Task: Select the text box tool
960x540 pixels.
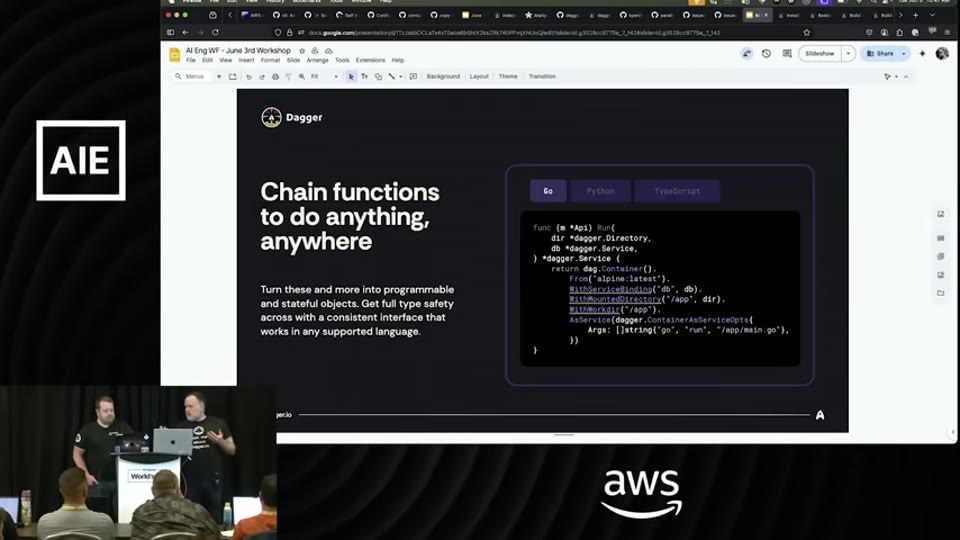Action: [x=364, y=77]
